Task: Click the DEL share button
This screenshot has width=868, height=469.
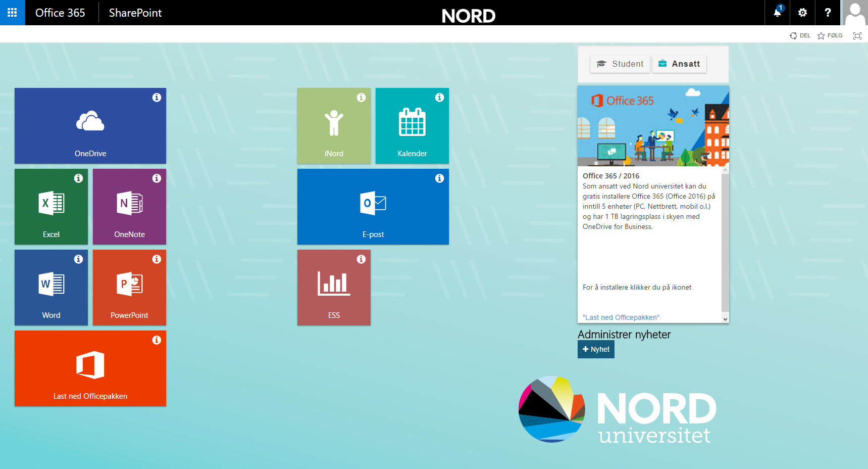Action: point(800,35)
